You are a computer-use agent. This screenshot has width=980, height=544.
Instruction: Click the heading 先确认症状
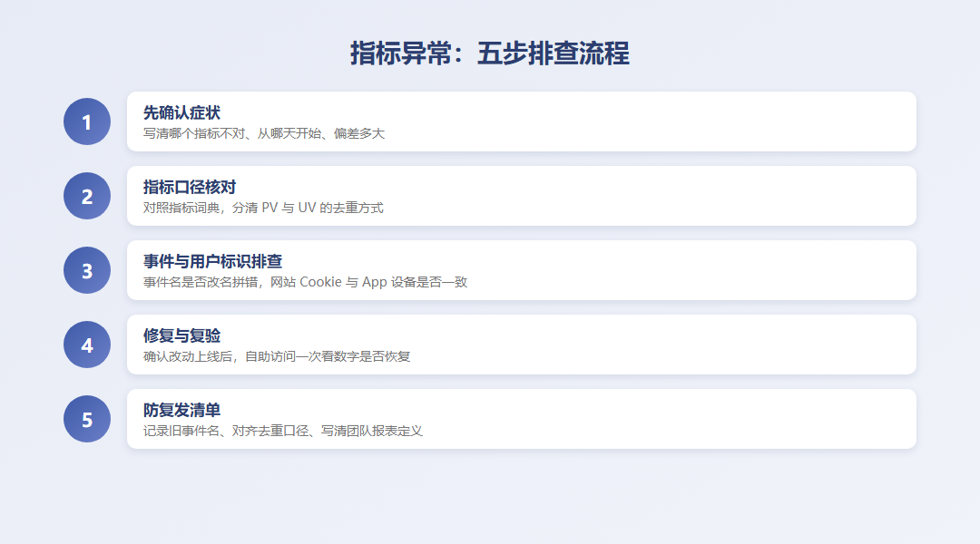(181, 112)
